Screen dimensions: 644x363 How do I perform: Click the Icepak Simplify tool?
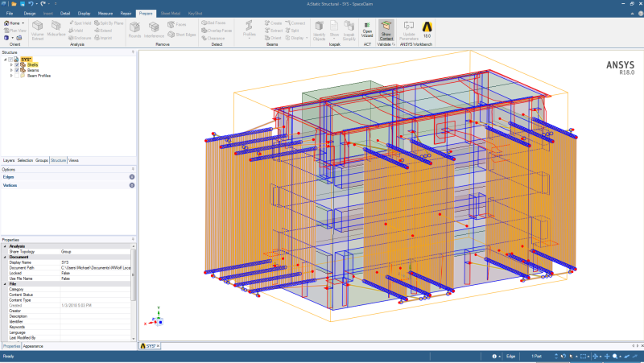coord(349,31)
